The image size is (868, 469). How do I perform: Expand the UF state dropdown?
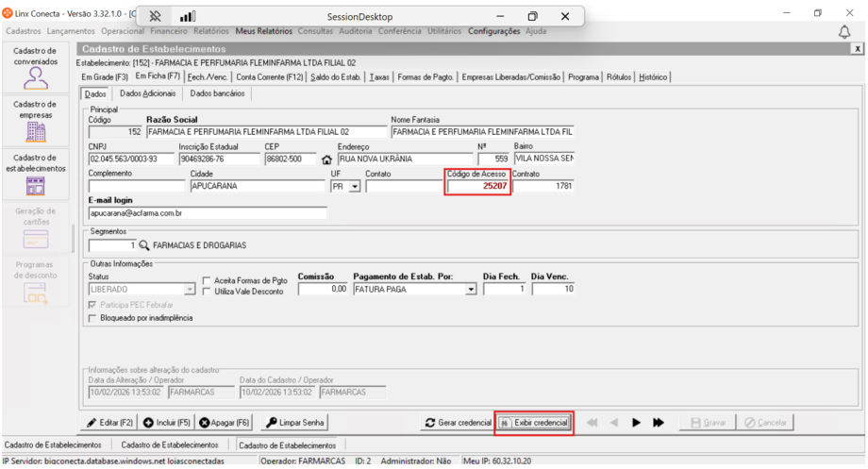355,187
